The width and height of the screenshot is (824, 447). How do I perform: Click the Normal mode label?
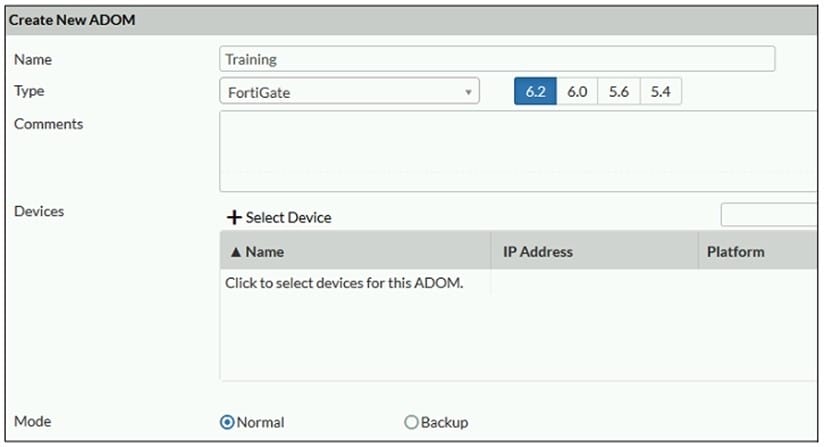click(261, 422)
